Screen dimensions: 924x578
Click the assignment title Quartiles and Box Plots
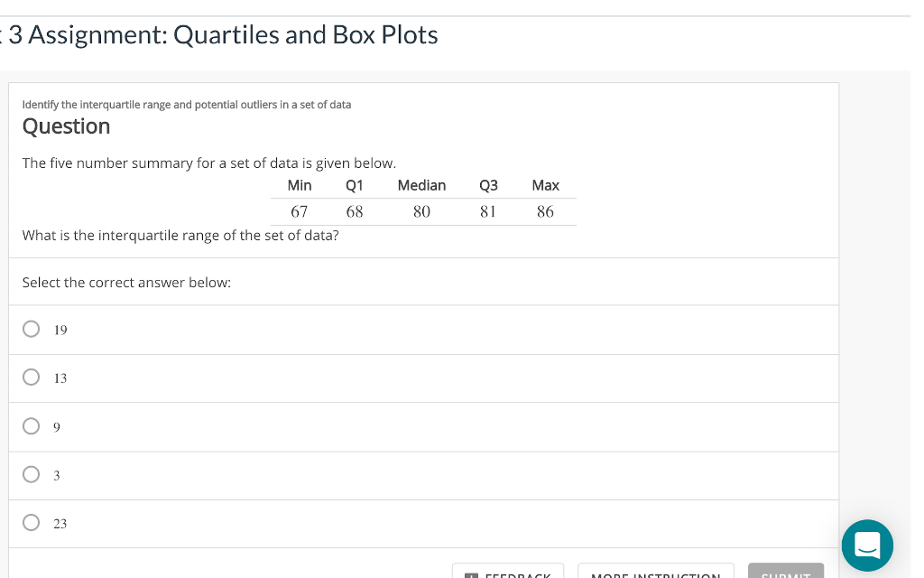(219, 34)
